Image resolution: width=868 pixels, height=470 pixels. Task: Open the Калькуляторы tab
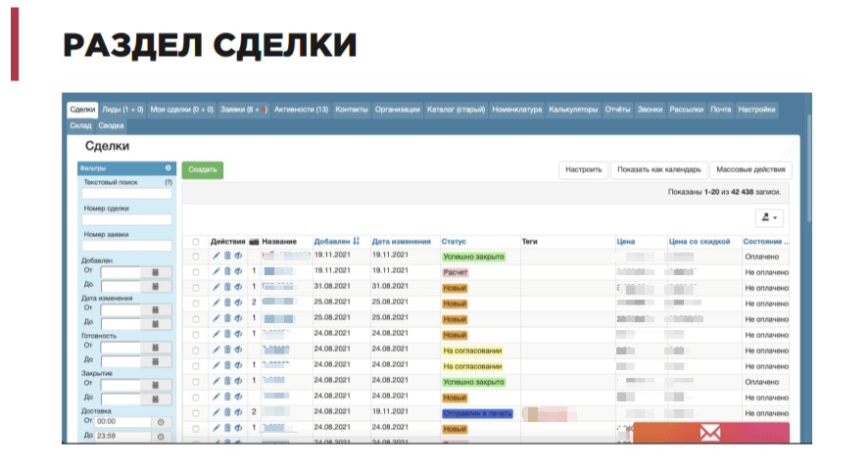click(573, 110)
